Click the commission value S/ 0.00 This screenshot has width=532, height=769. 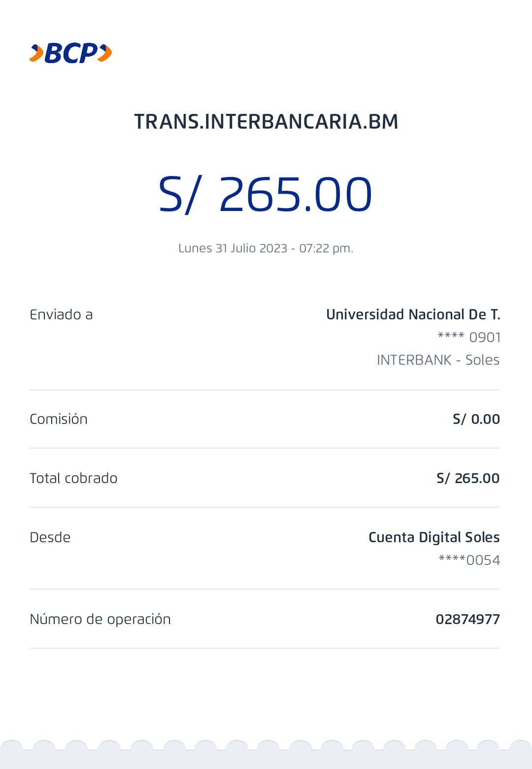pyautogui.click(x=476, y=419)
